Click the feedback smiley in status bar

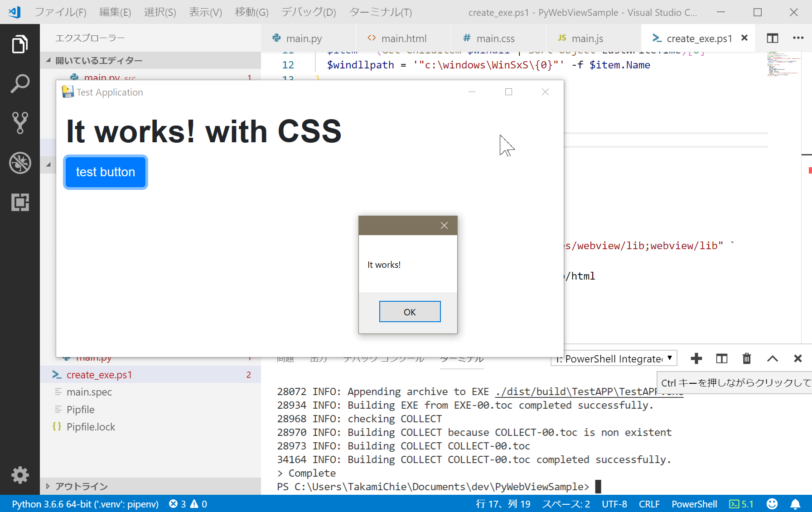[x=772, y=504]
